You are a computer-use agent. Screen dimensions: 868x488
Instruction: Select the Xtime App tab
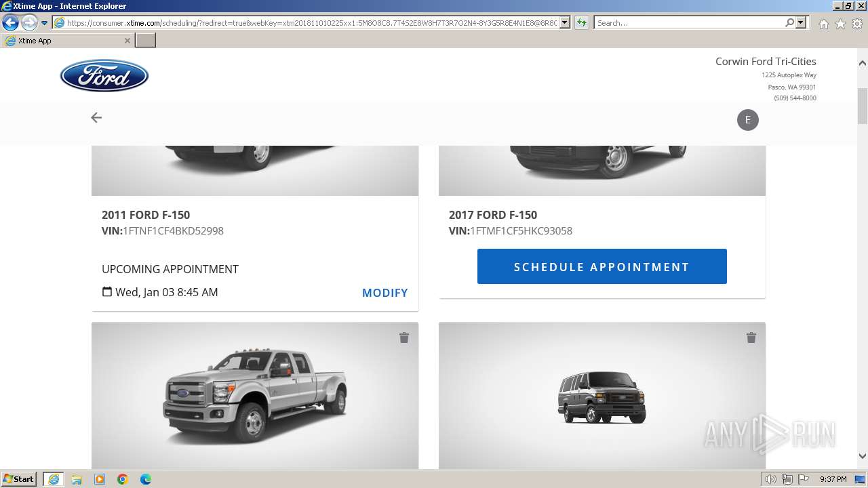click(x=66, y=41)
